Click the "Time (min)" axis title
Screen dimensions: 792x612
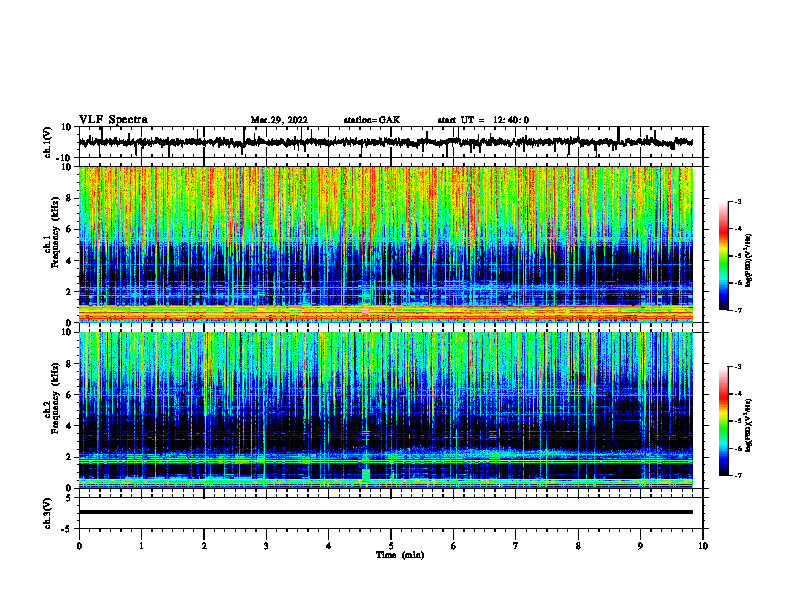coord(400,555)
